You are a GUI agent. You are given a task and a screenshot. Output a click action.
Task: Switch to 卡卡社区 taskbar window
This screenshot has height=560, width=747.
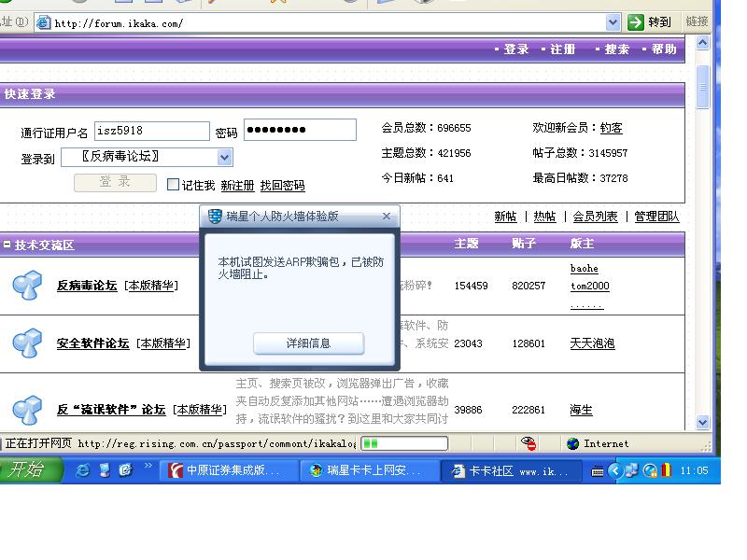(511, 470)
